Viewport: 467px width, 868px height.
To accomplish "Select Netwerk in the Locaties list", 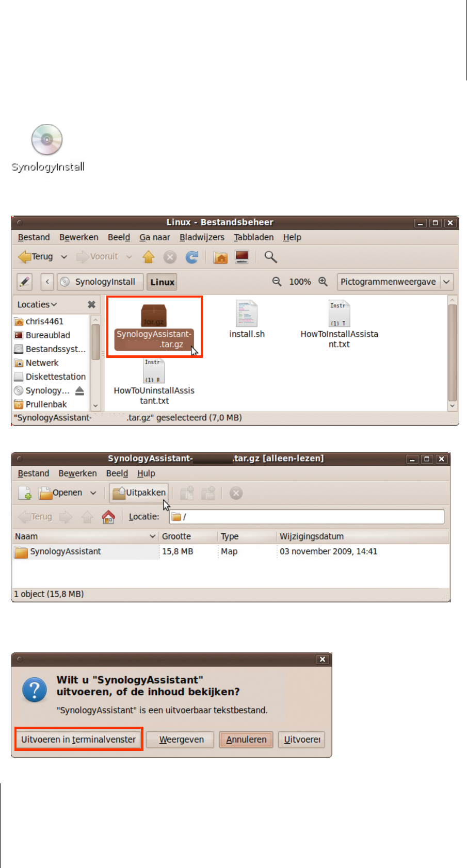I will [x=42, y=363].
